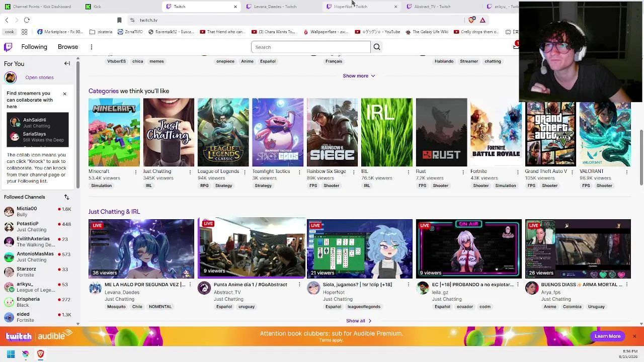Screen dimensions: 644x362
Task: Open the Just Chatting & IRL section link
Action: (x=114, y=212)
